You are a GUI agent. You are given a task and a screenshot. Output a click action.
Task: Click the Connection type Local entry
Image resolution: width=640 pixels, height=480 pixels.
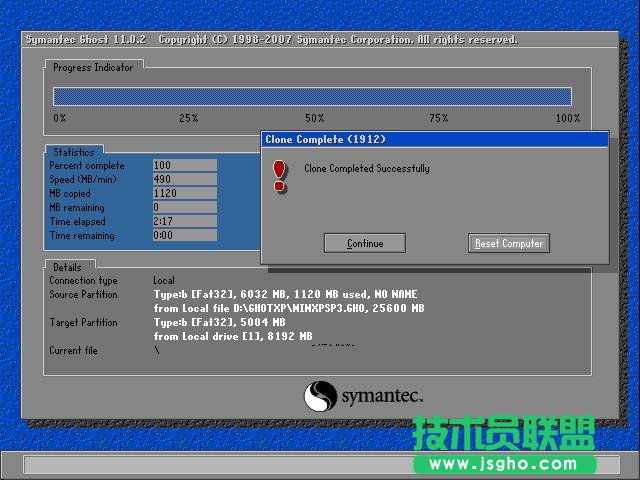click(163, 281)
